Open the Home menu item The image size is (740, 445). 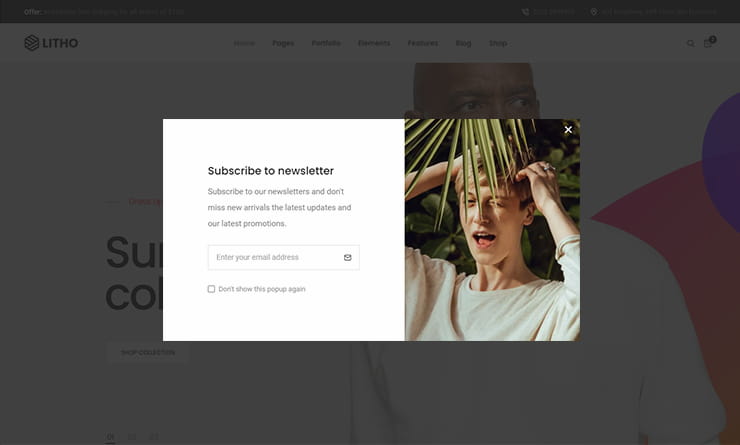[x=244, y=43]
